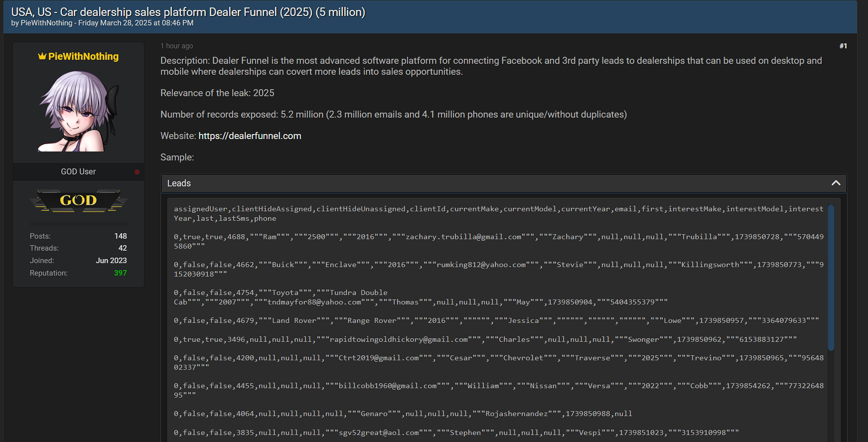Click the author name in thread byline
868x442 pixels.
tap(46, 23)
